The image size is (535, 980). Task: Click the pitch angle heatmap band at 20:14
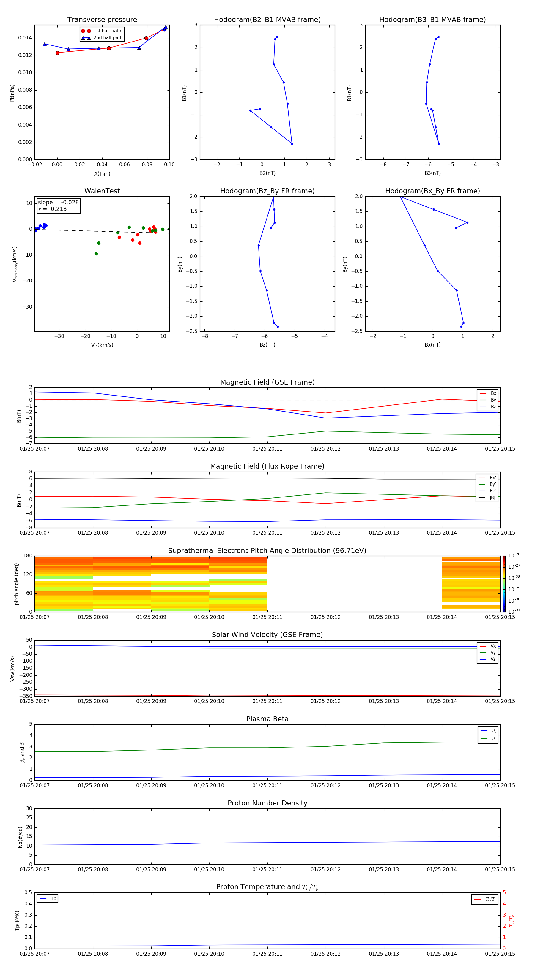point(471,584)
